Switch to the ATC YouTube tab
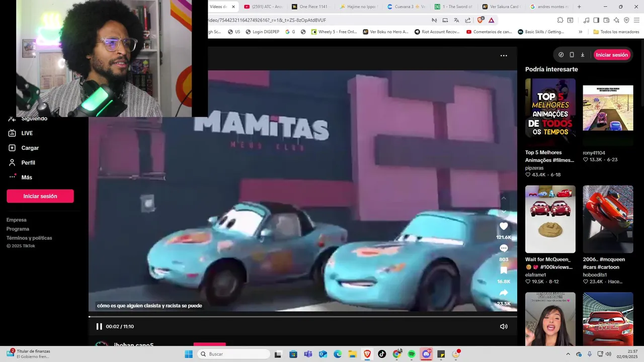The width and height of the screenshot is (644, 362). 264,7
